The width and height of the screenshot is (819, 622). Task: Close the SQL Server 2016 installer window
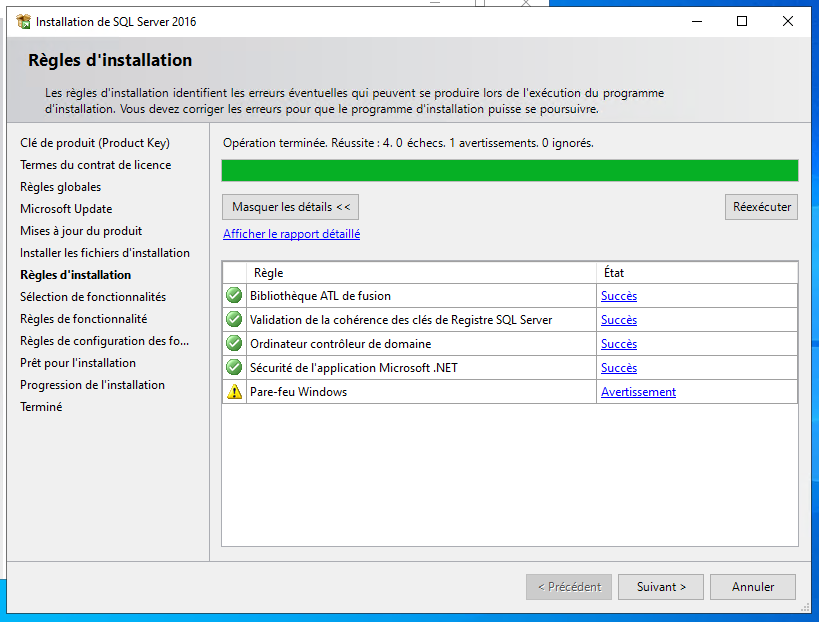(788, 21)
